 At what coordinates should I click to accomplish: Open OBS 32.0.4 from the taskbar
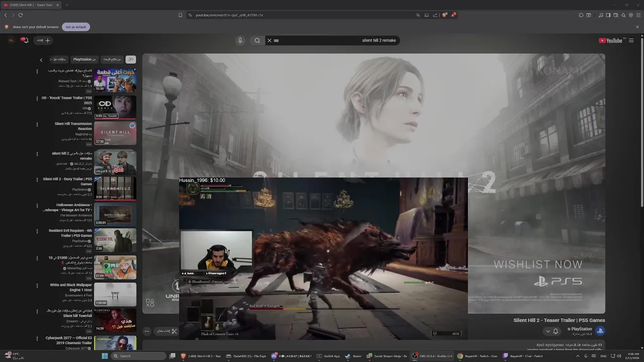[433, 356]
